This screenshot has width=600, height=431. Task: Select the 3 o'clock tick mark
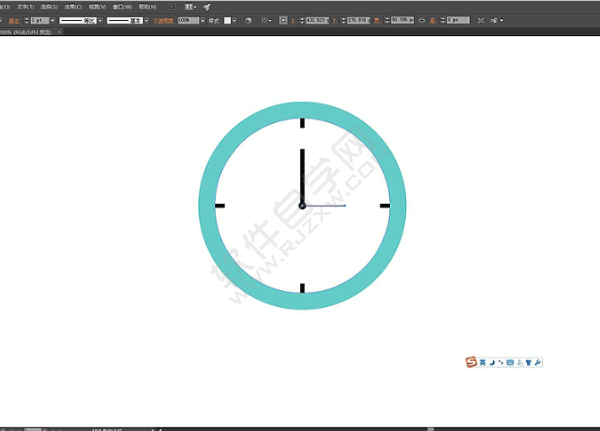point(385,206)
